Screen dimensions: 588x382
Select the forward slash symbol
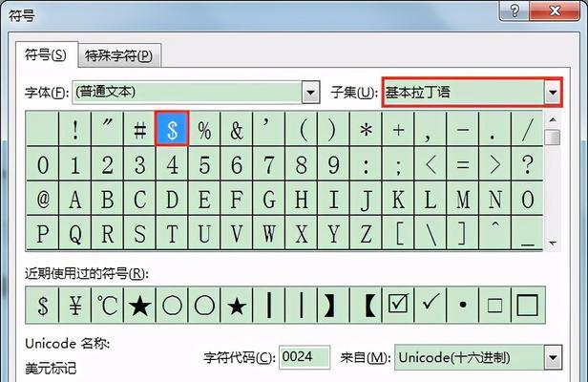(527, 129)
